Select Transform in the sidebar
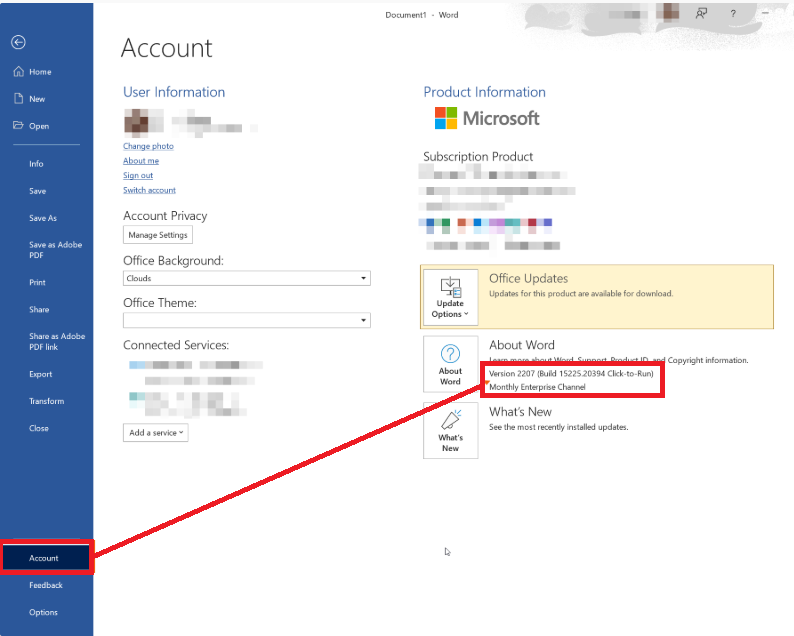This screenshot has width=794, height=636. [46, 401]
